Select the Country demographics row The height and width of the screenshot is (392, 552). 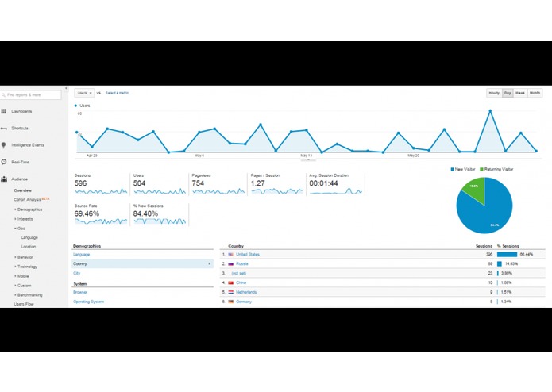143,263
